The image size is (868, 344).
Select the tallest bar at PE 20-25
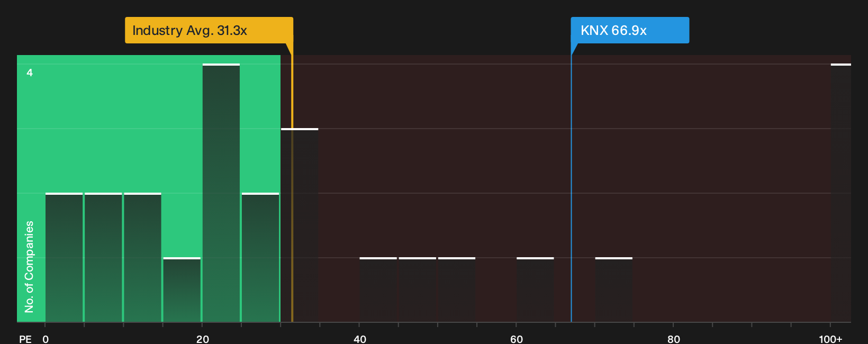pyautogui.click(x=221, y=193)
